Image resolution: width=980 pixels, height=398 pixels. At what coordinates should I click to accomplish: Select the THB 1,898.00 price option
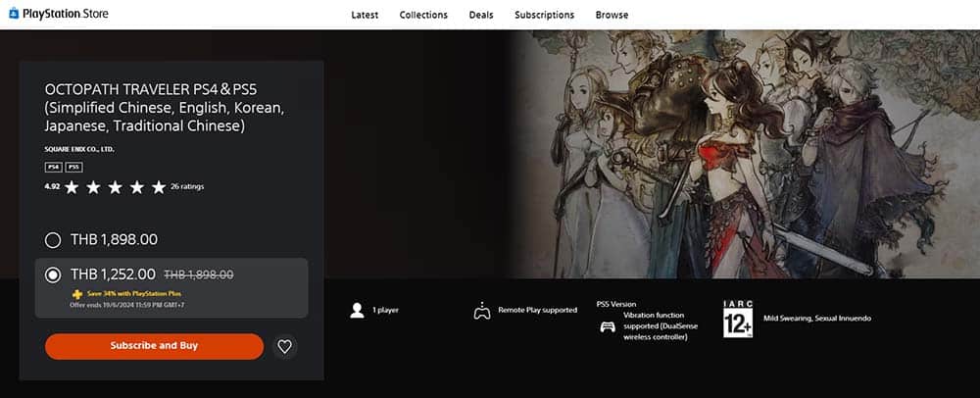(x=53, y=239)
